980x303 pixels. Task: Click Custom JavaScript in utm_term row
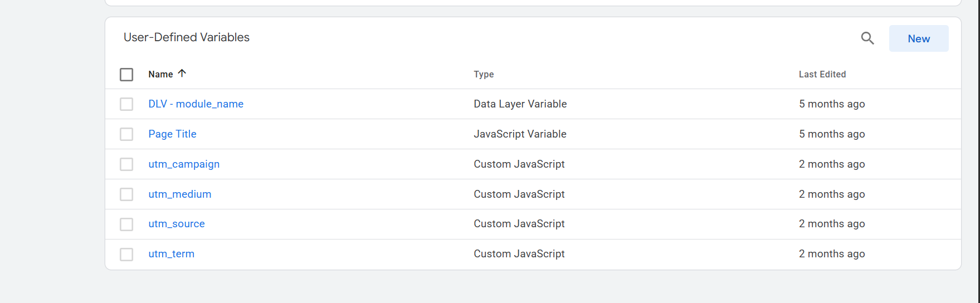click(519, 254)
